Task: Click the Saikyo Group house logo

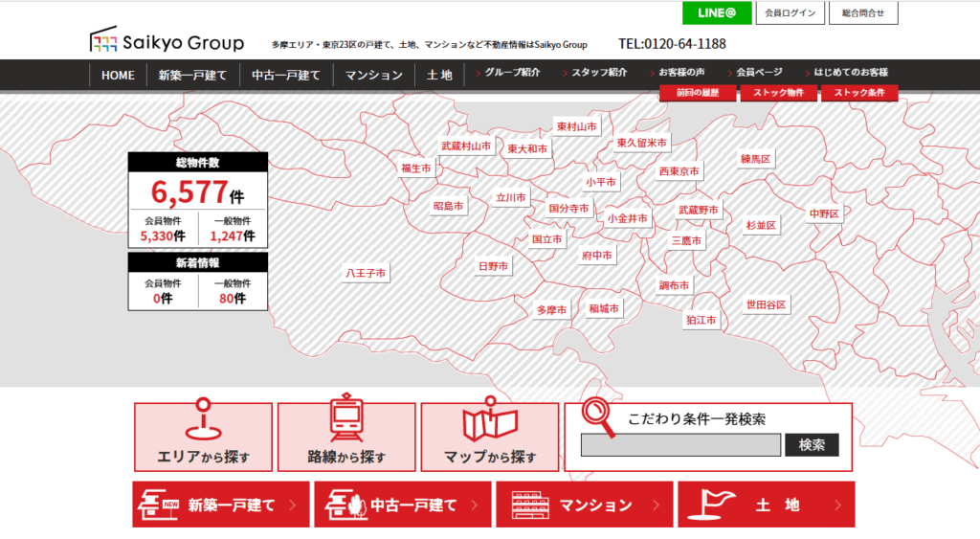Action: tap(103, 38)
